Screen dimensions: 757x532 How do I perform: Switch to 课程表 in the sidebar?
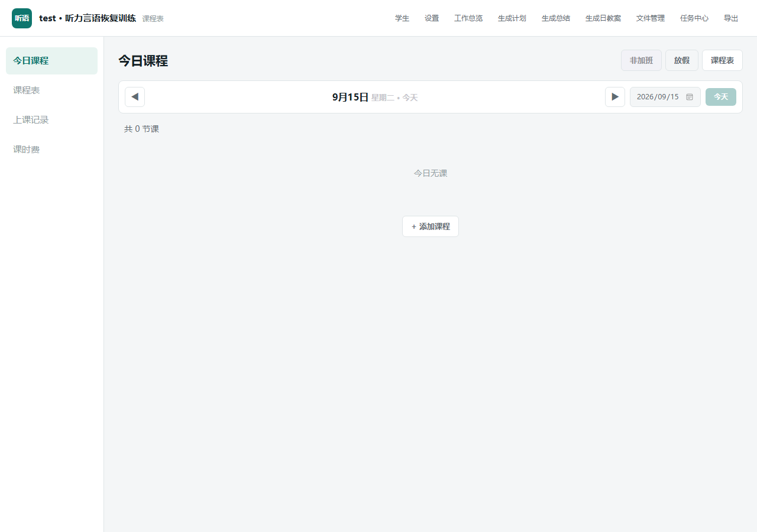51,90
